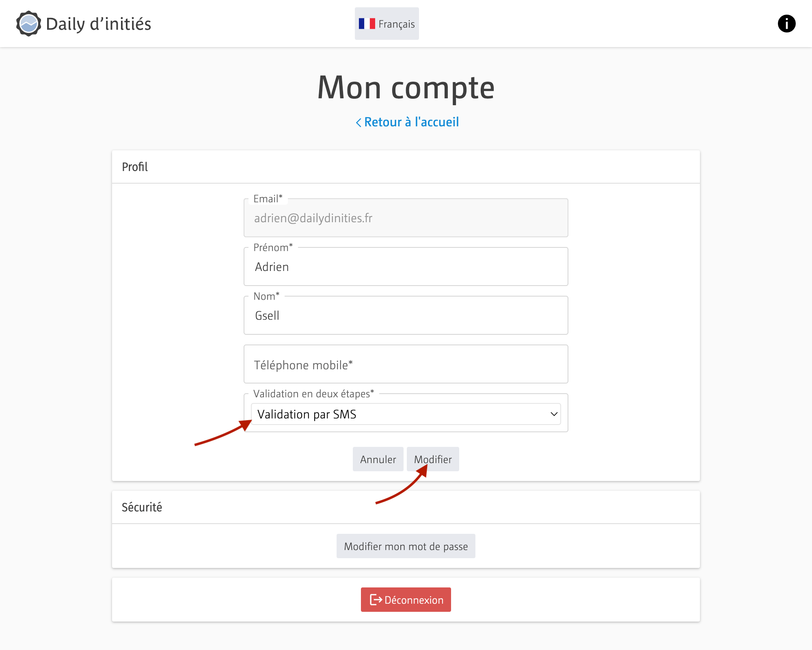Click the Profil section header
Screen dimensions: 812x650
[135, 167]
